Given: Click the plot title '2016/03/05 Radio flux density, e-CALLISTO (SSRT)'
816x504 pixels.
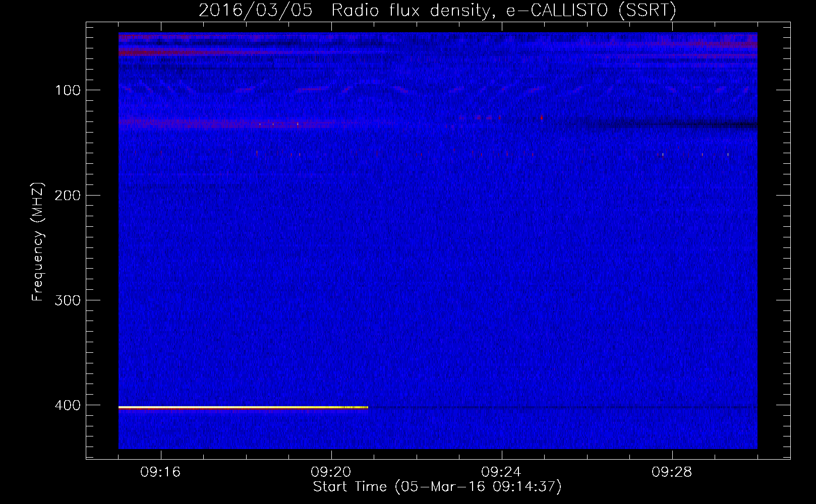Looking at the screenshot, I should tap(437, 10).
